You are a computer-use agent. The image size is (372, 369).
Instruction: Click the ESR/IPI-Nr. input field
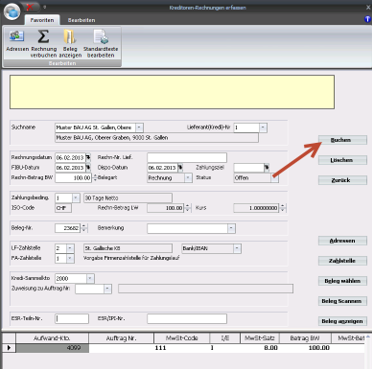click(187, 319)
